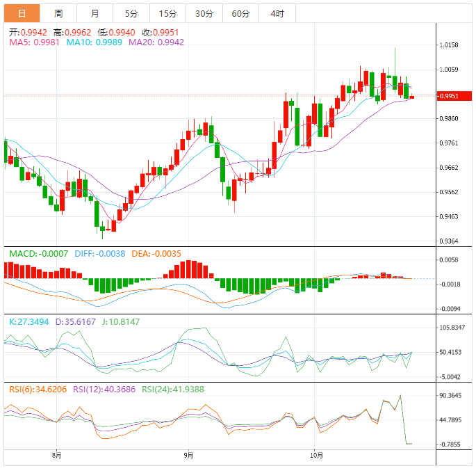Click the 0.9761 price axis label

(449, 143)
